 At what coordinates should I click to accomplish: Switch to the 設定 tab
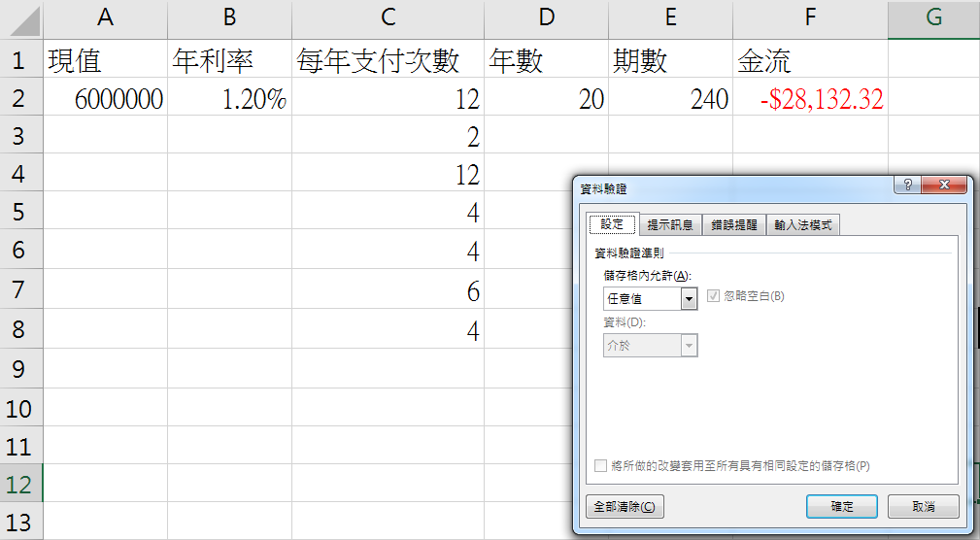coord(612,224)
